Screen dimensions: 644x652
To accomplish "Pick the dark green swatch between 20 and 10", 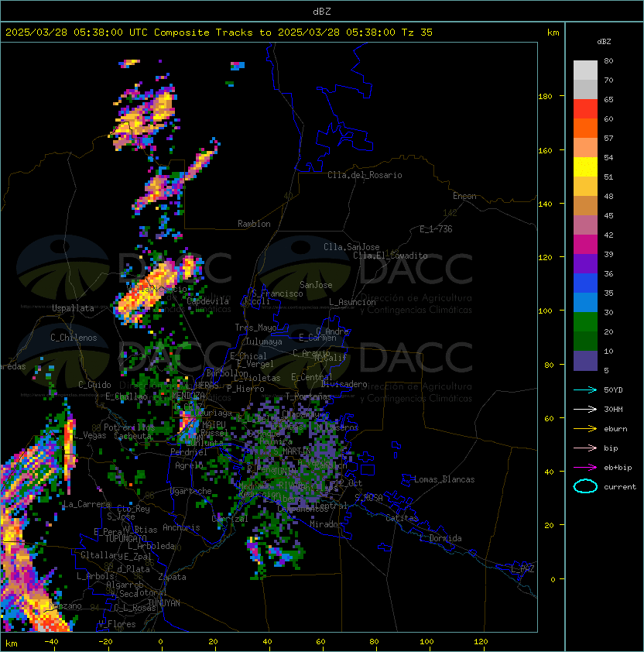I will [585, 341].
